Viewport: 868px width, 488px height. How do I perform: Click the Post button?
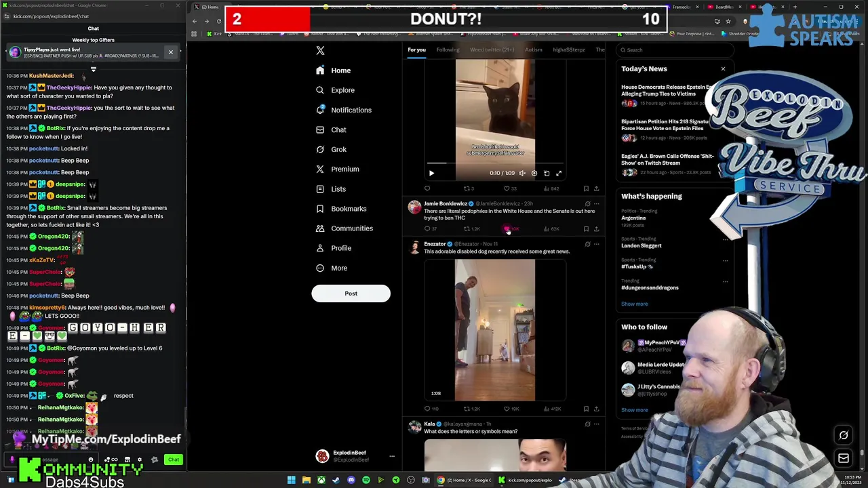(x=351, y=293)
